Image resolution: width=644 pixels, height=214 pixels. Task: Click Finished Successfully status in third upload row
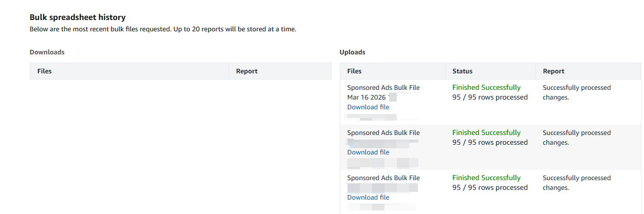coord(486,178)
